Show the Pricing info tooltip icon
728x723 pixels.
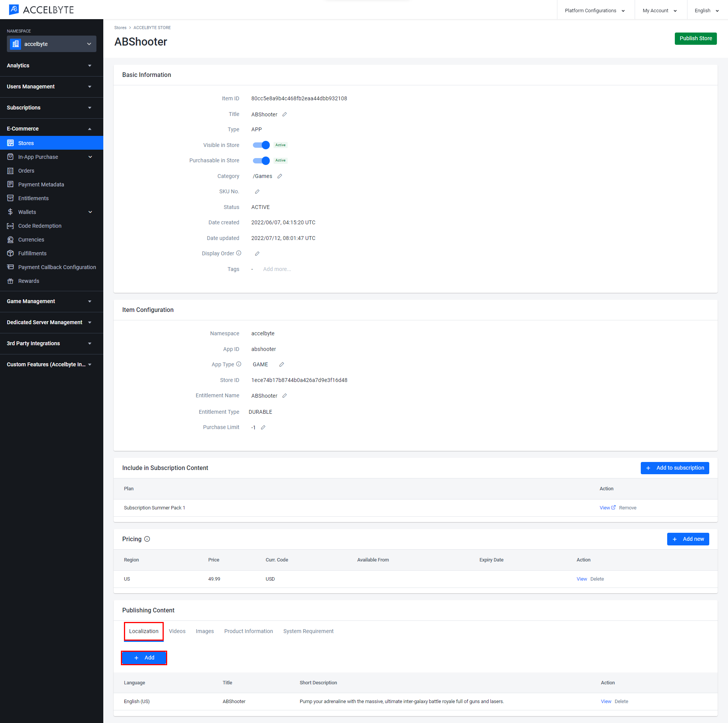(x=147, y=539)
